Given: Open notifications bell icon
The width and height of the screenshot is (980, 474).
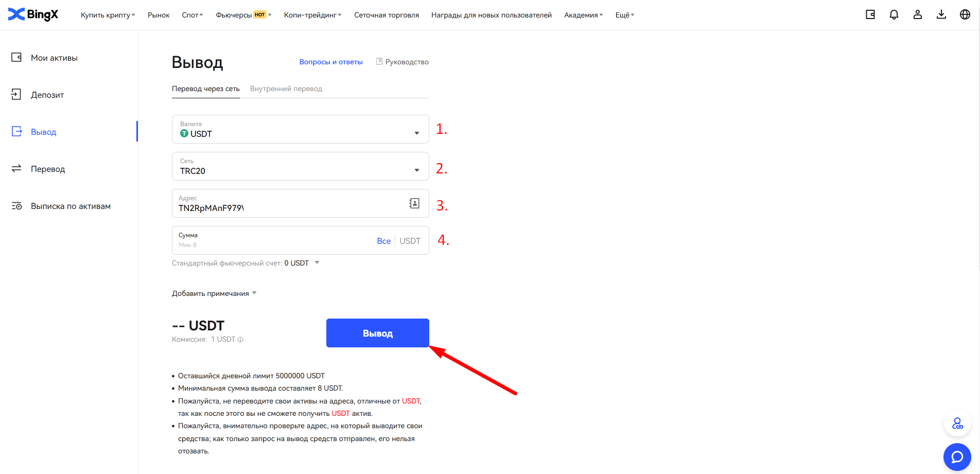Looking at the screenshot, I should [x=894, y=14].
